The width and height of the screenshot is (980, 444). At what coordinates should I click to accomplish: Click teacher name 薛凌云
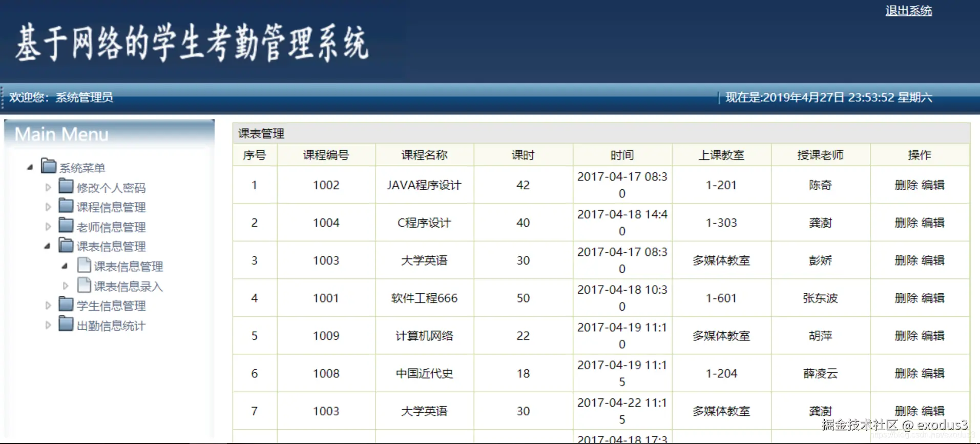pyautogui.click(x=821, y=373)
